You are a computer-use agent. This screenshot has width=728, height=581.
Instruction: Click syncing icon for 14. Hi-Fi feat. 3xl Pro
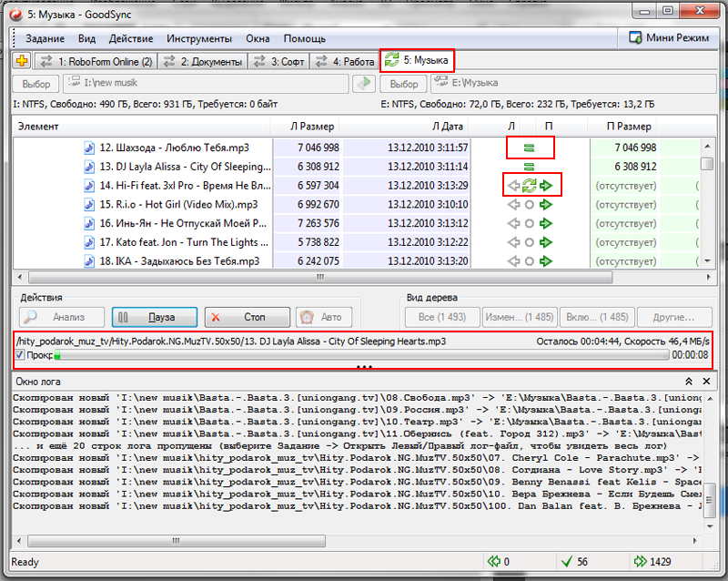click(x=530, y=186)
